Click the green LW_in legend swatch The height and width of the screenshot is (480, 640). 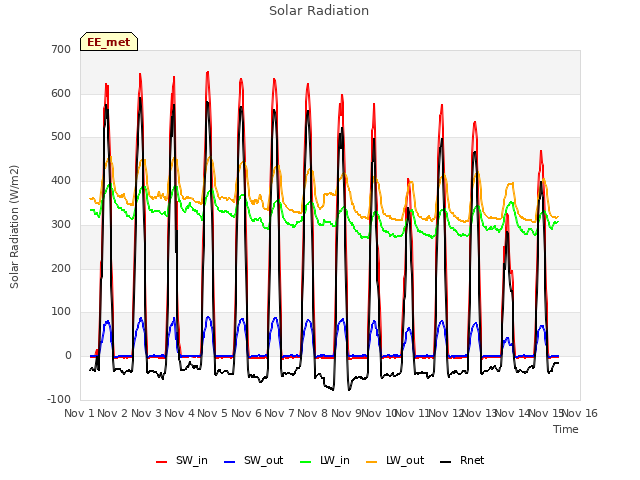pyautogui.click(x=306, y=462)
